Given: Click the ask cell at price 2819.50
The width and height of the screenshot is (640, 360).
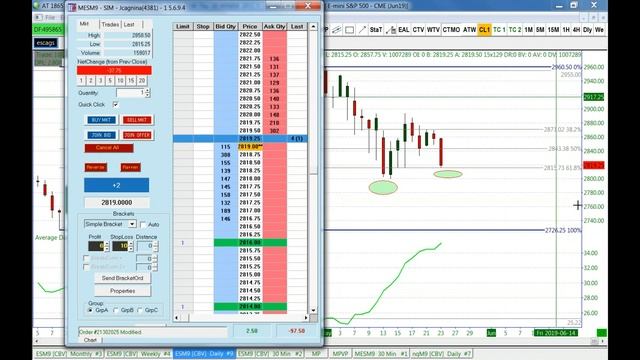Looking at the screenshot, I should coord(274,131).
